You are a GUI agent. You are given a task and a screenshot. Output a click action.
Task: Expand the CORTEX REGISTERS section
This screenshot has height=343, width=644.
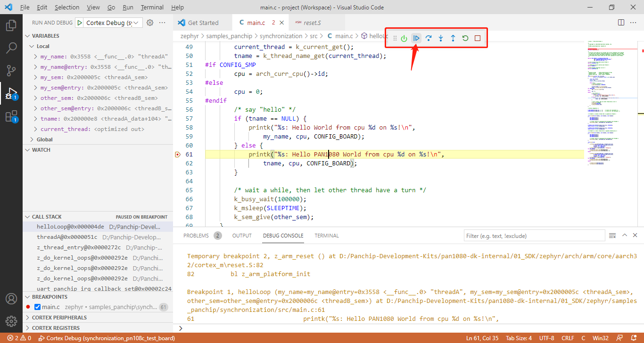tap(98, 328)
